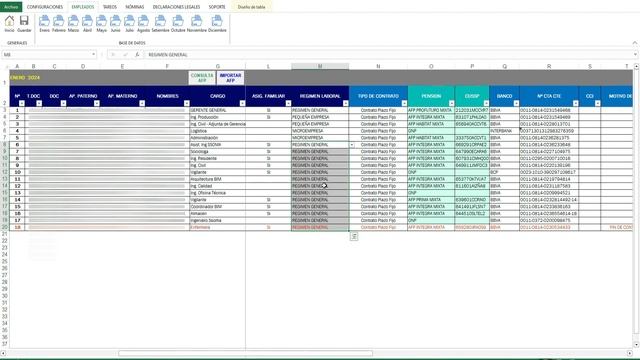Expand the Name Box dropdown
The width and height of the screenshot is (640, 360).
[x=93, y=54]
